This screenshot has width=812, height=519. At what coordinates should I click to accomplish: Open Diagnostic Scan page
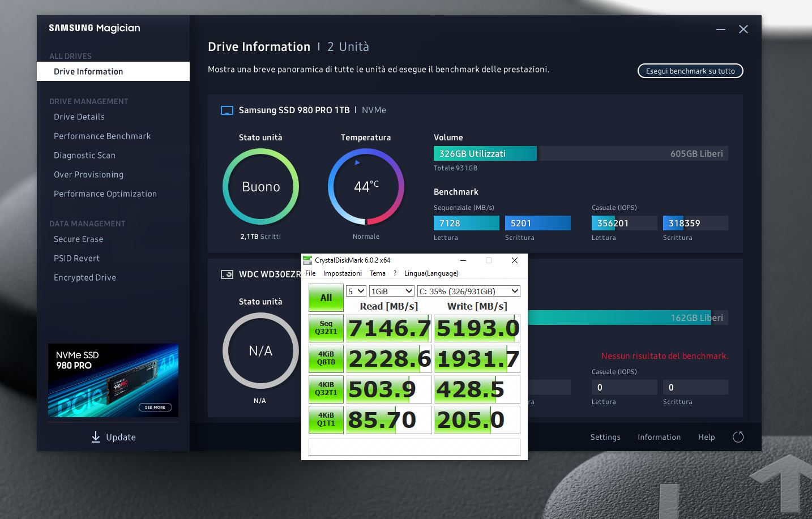point(84,155)
